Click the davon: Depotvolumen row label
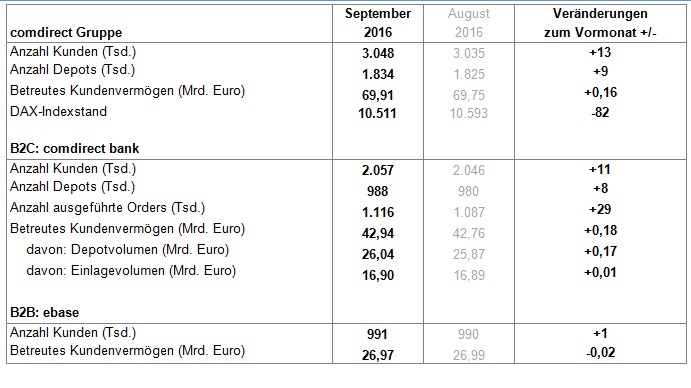The width and height of the screenshot is (691, 388). 128,250
